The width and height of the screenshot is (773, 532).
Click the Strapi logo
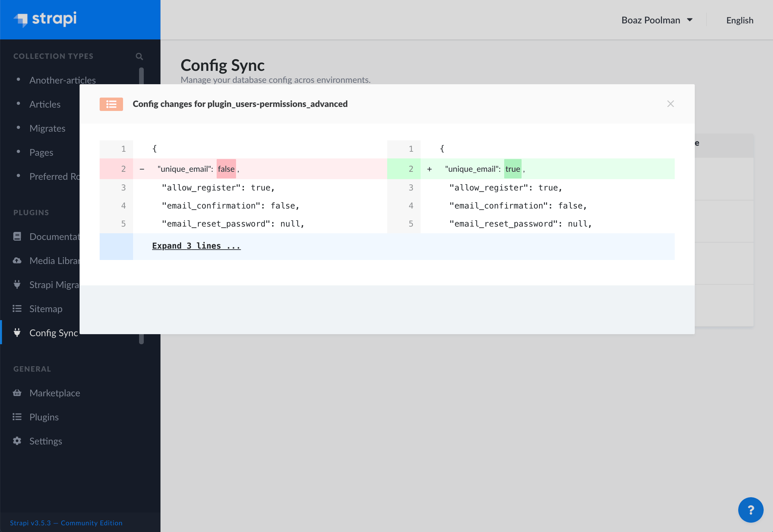point(45,19)
